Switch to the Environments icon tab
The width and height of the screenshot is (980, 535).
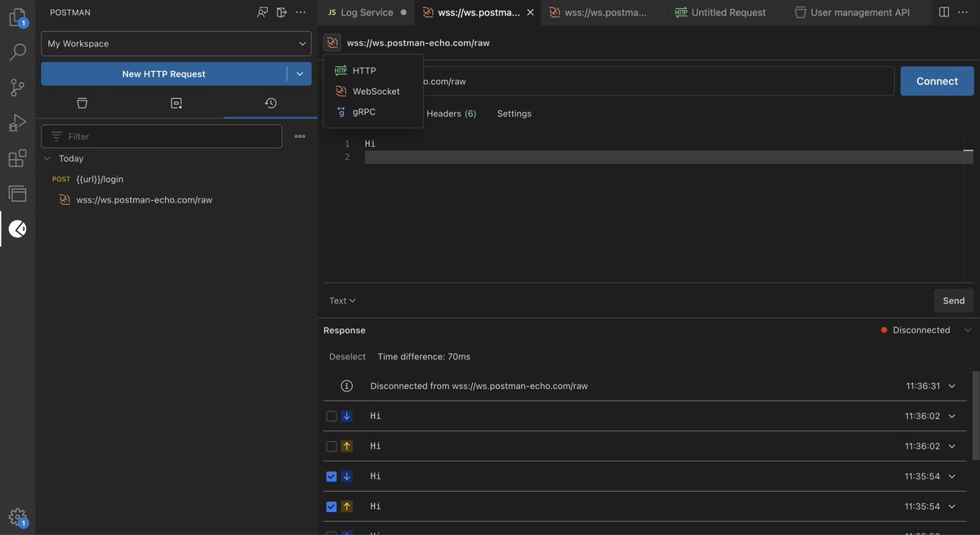[176, 103]
